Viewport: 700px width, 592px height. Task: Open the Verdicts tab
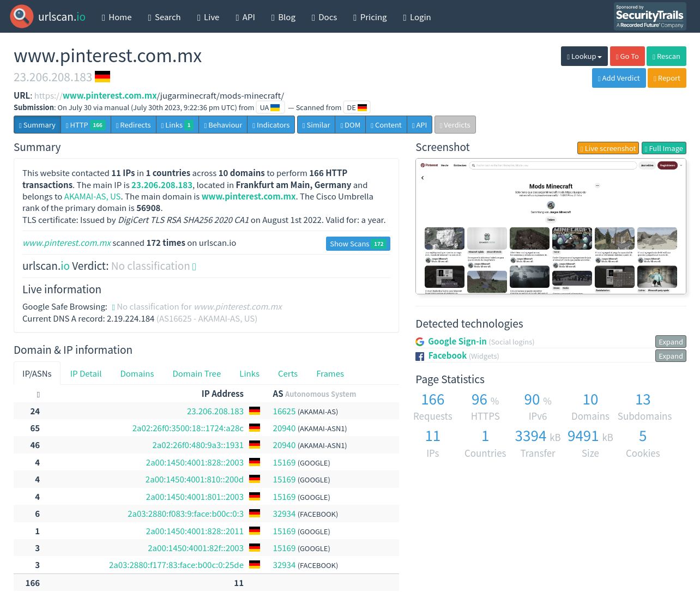455,125
